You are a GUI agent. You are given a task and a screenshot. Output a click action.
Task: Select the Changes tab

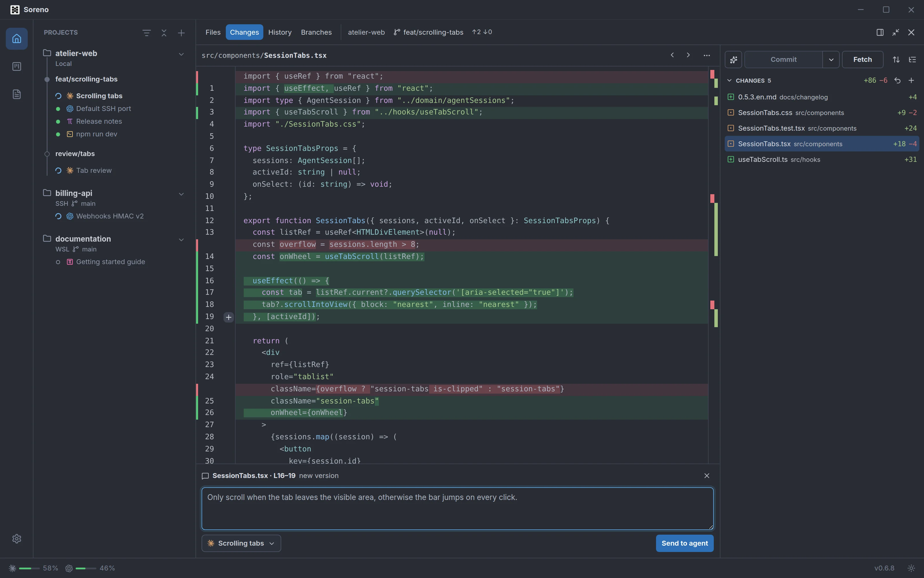(244, 32)
